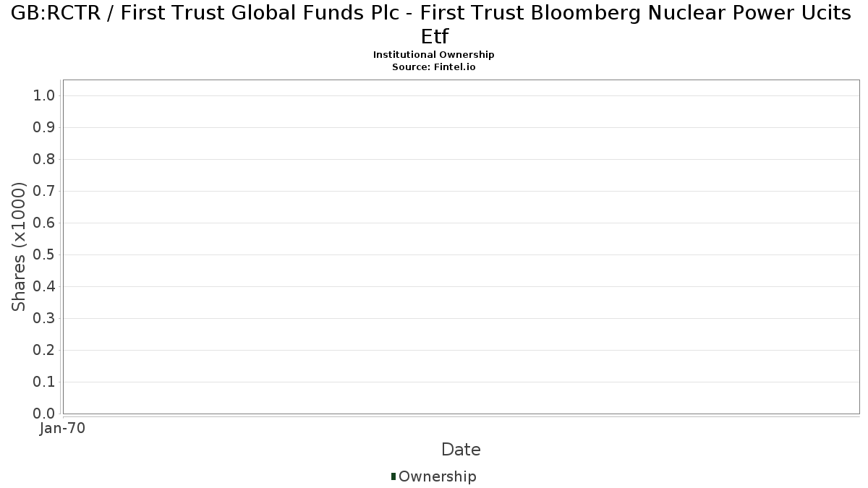Click the center of the empty plot area
The image size is (868, 488).
coord(461,247)
